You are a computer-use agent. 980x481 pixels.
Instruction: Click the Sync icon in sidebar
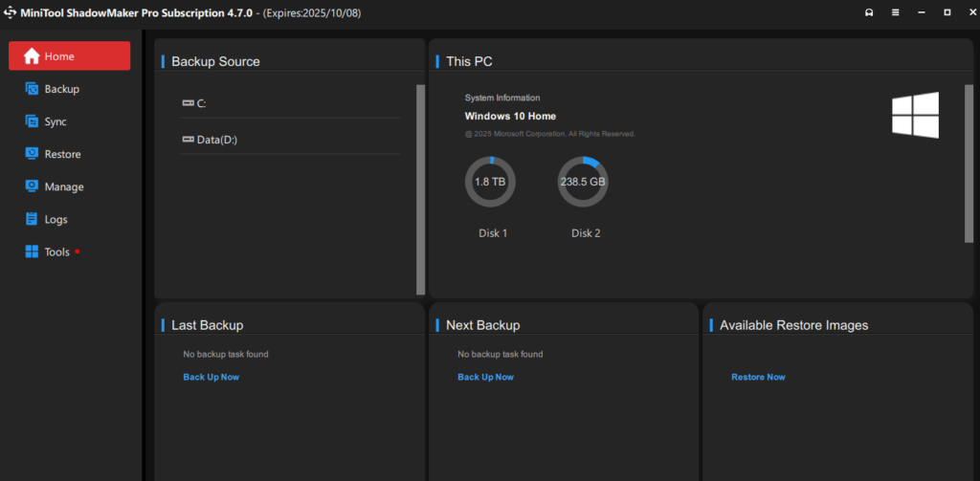(x=32, y=121)
